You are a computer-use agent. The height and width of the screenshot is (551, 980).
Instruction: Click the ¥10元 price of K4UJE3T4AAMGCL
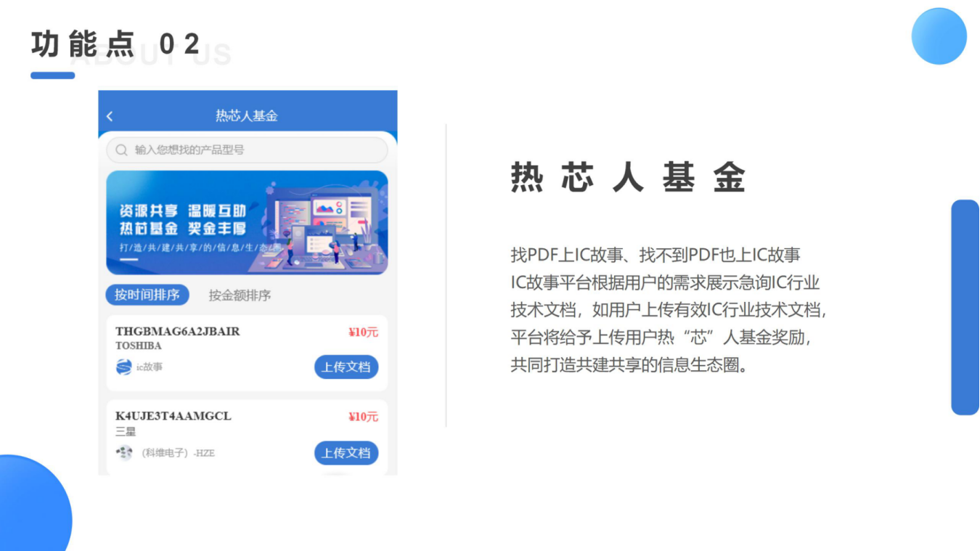click(363, 417)
